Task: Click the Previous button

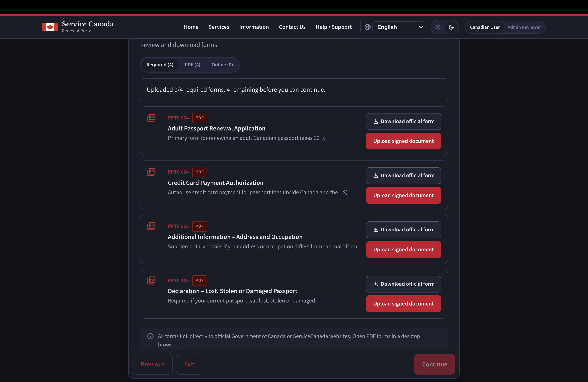Action: 152,364
